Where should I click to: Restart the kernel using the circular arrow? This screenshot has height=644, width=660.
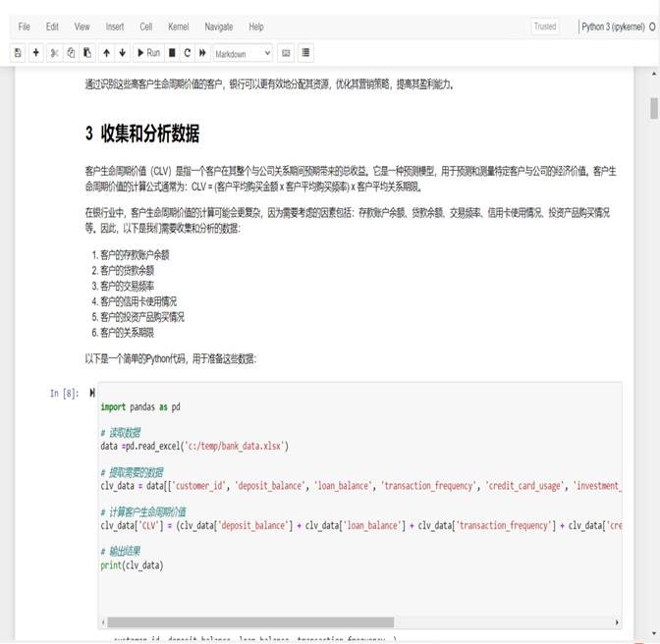coord(188,53)
